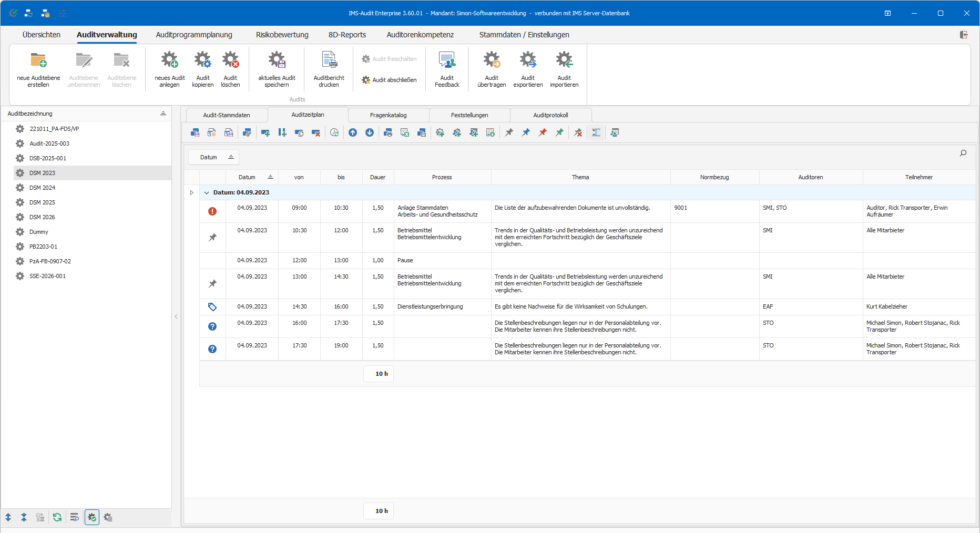Viewport: 980px width, 533px height.
Task: Click the add-entry icon with green plus
Action: (266, 132)
